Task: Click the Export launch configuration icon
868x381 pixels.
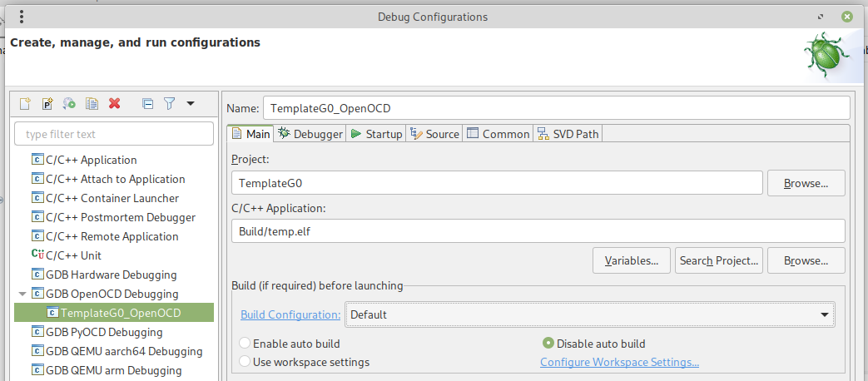Action: coord(70,104)
